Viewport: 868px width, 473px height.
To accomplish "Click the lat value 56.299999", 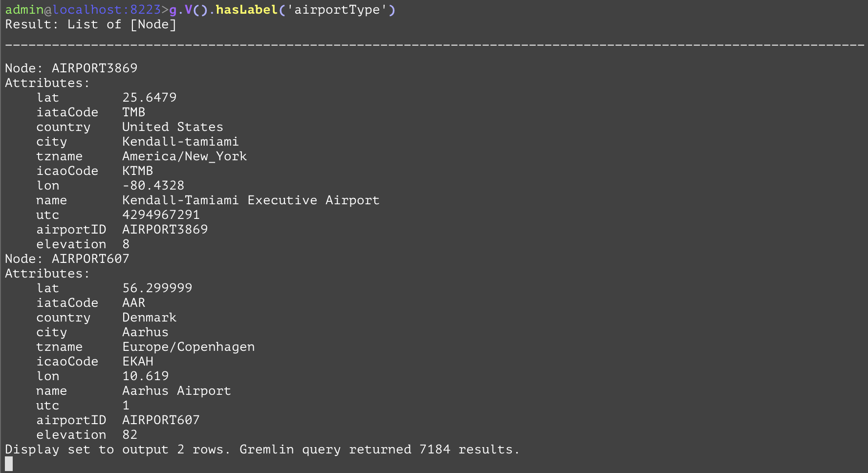I will coord(157,288).
